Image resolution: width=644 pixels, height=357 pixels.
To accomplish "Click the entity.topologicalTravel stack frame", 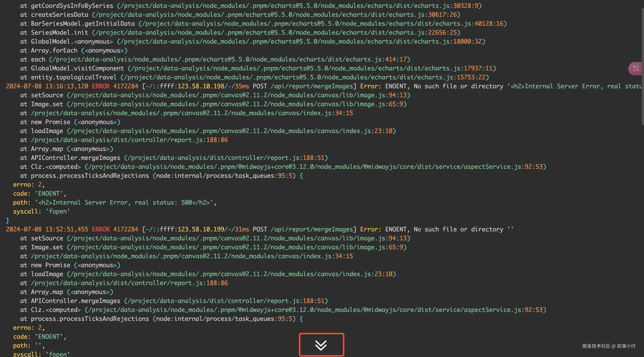I will click(x=73, y=77).
